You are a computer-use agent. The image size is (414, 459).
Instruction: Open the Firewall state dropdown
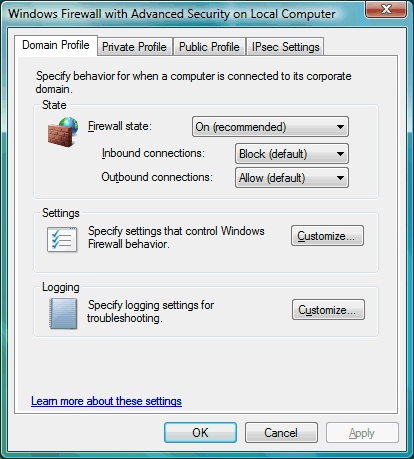pyautogui.click(x=270, y=127)
